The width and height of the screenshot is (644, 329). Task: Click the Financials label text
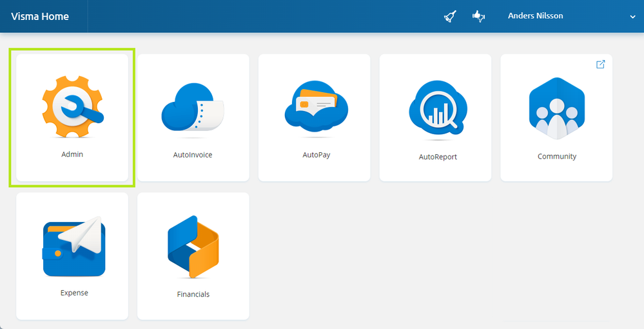click(x=193, y=294)
